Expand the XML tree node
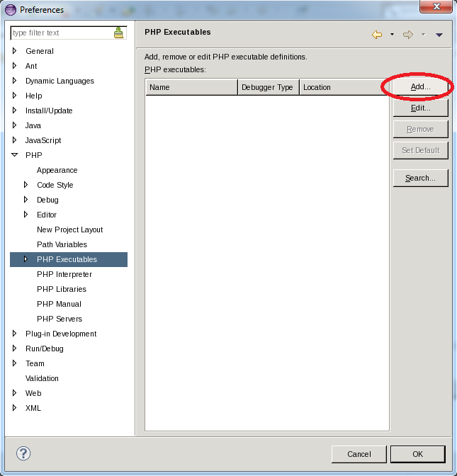This screenshot has height=476, width=457. coord(14,408)
